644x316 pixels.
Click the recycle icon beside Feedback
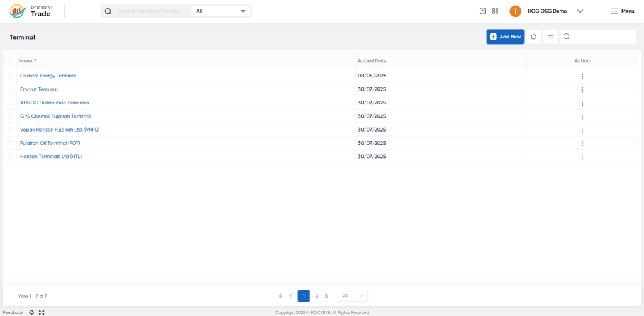coord(31,312)
